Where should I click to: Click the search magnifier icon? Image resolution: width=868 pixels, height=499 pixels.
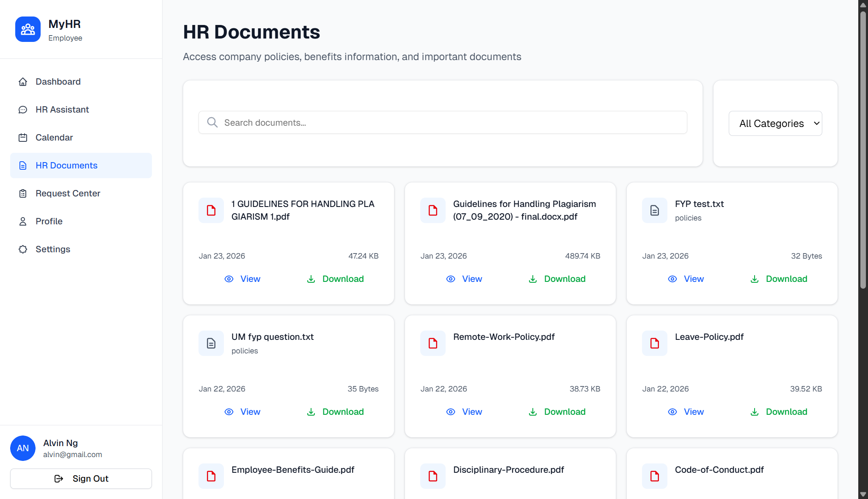tap(212, 122)
